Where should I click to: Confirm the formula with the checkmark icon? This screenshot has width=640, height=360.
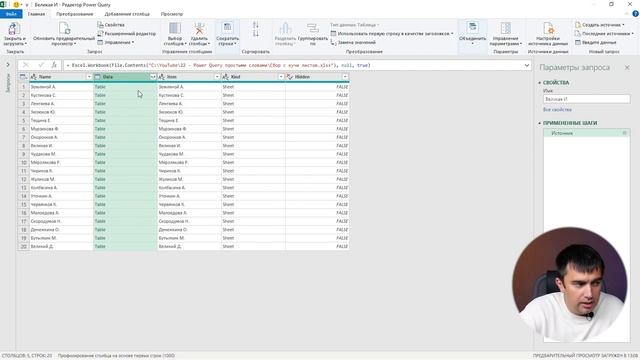40,65
